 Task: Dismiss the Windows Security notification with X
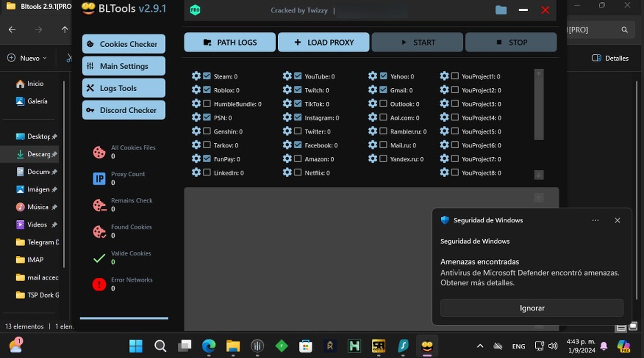tap(617, 220)
